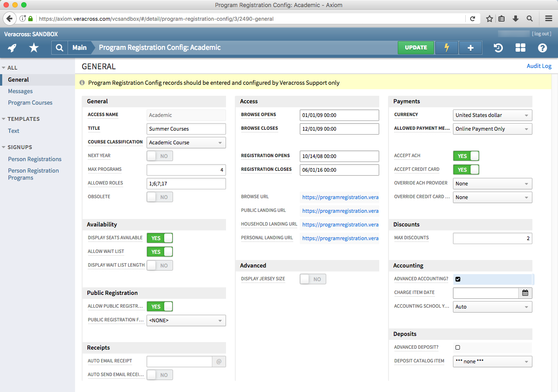Open the Audit Log link
This screenshot has height=392, width=558.
pyautogui.click(x=539, y=66)
